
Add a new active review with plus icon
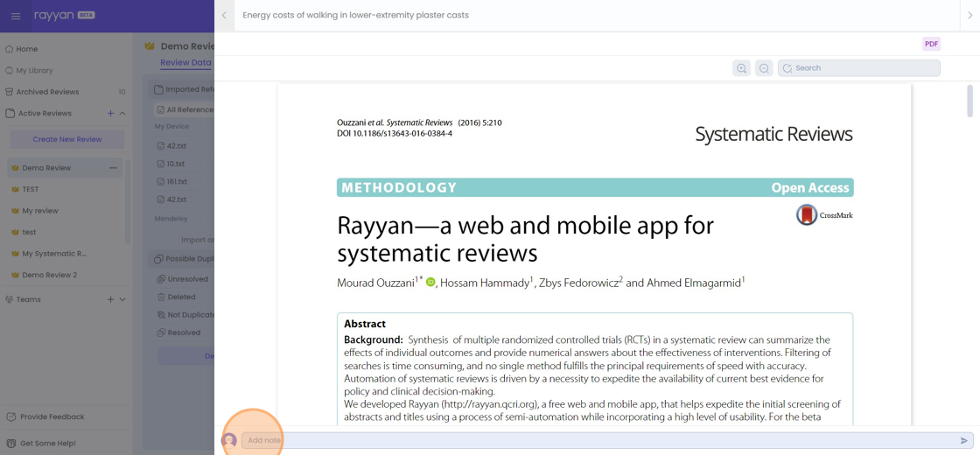110,113
